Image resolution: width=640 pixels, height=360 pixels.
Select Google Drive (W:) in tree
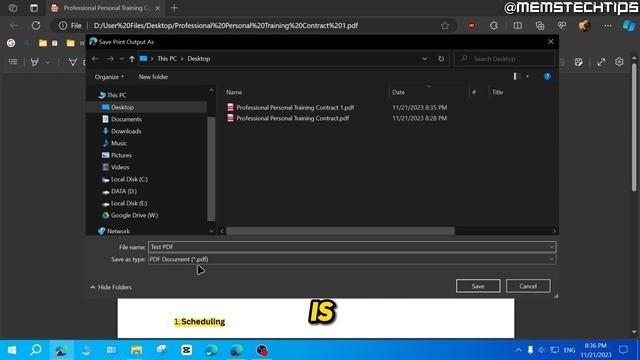[130, 215]
